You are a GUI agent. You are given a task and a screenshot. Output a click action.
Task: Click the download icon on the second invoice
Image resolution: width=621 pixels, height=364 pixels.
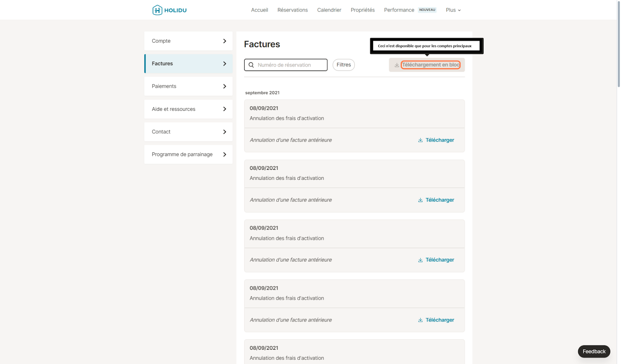tap(420, 200)
